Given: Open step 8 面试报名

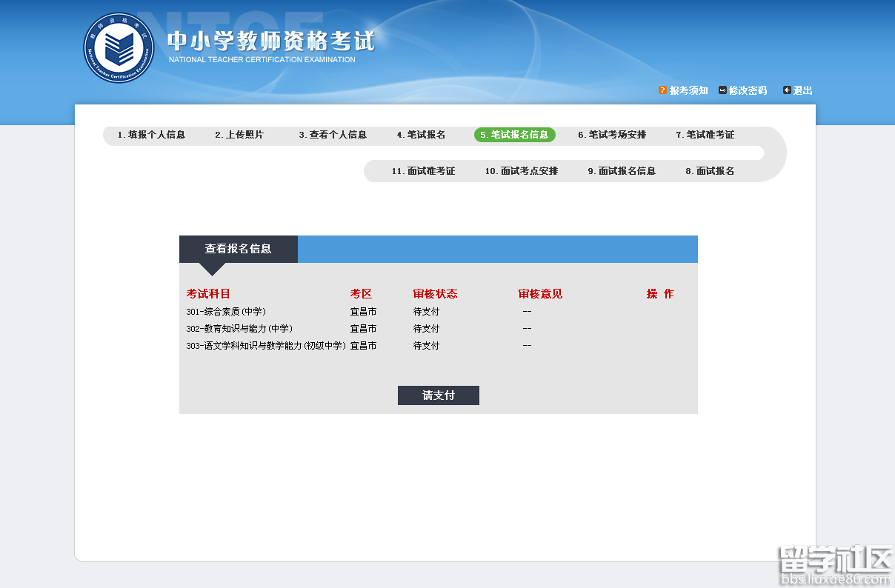Looking at the screenshot, I should coord(709,171).
